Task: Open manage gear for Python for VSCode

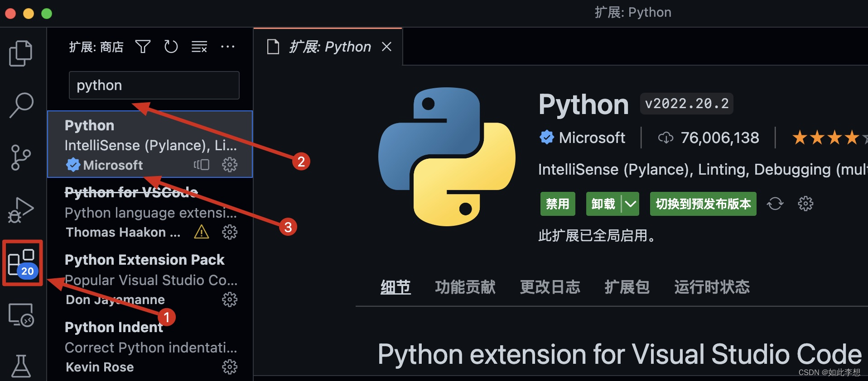Action: tap(230, 232)
